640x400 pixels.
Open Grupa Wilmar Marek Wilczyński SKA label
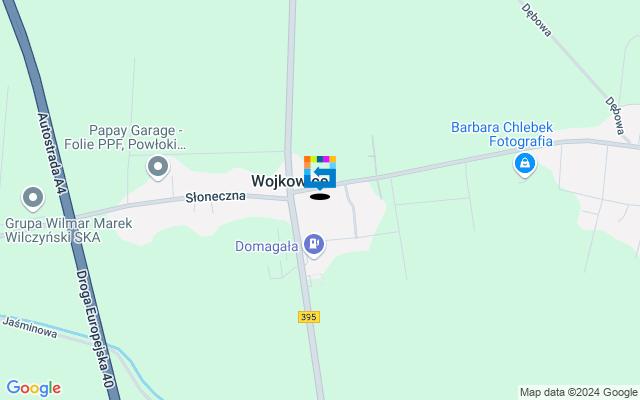pyautogui.click(x=69, y=230)
